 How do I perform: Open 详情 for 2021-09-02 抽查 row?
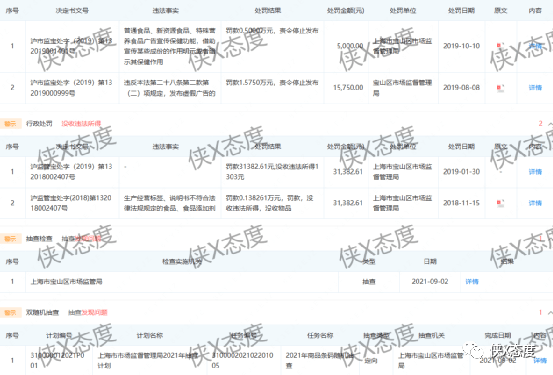(x=472, y=282)
